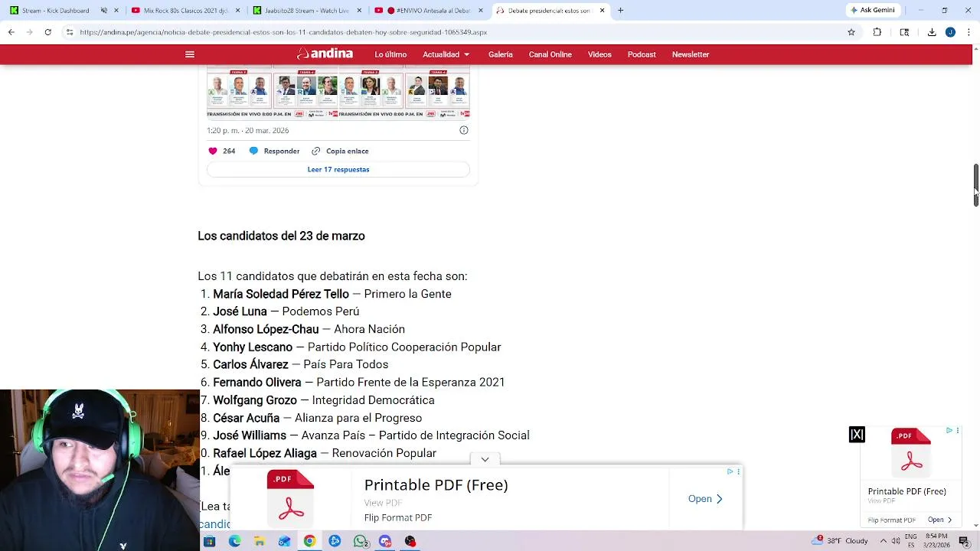Switch to Mix Rock 80s Clasicos tab

click(x=185, y=11)
